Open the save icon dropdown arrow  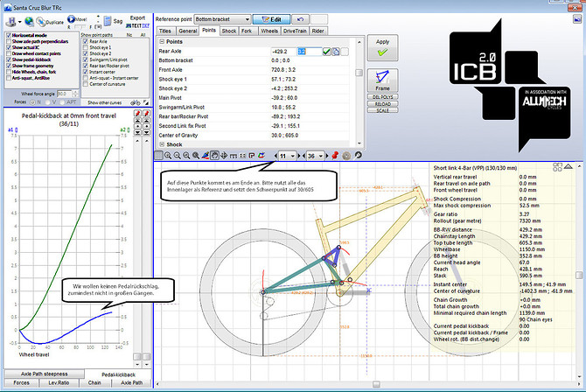[x=19, y=22]
